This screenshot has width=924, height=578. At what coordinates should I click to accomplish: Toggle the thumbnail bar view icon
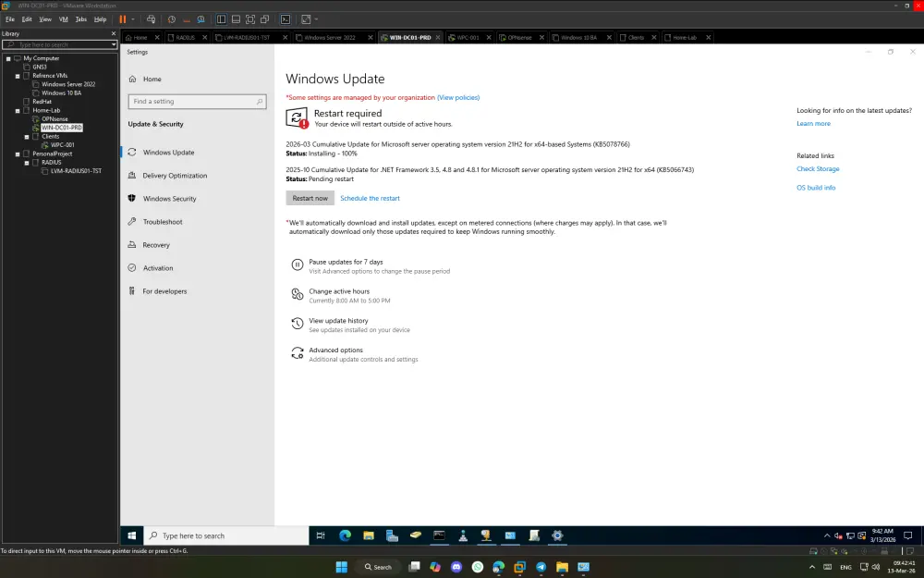236,19
